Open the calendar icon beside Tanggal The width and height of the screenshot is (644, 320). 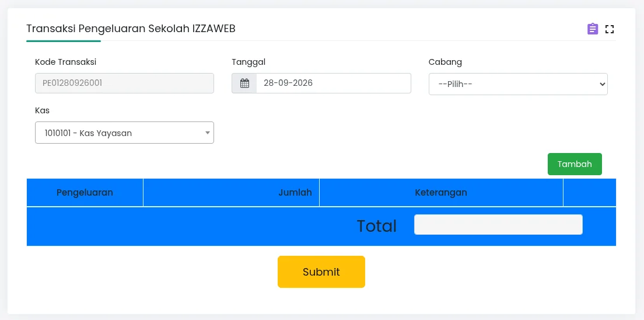pos(244,83)
